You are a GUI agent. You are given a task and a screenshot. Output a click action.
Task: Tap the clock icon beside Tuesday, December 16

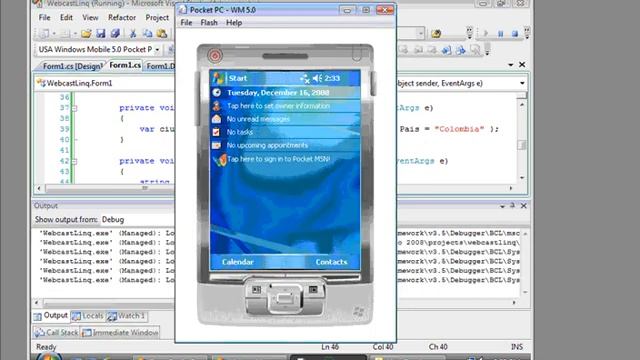coord(217,93)
